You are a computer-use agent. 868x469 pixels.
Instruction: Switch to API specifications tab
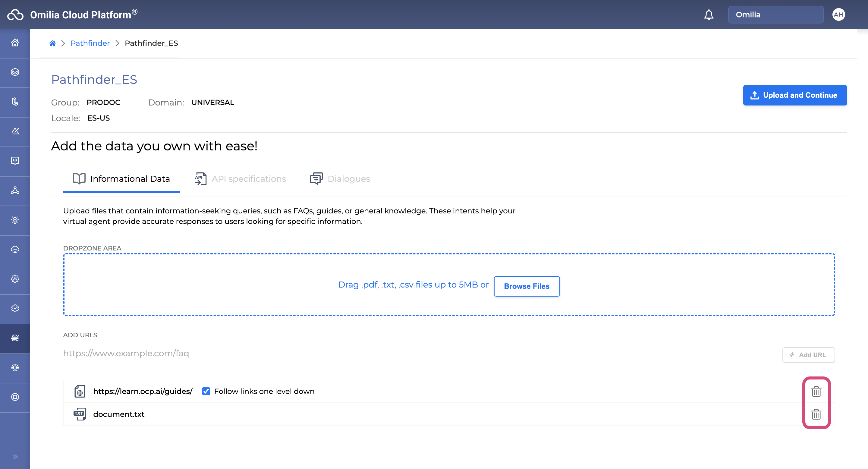click(241, 178)
